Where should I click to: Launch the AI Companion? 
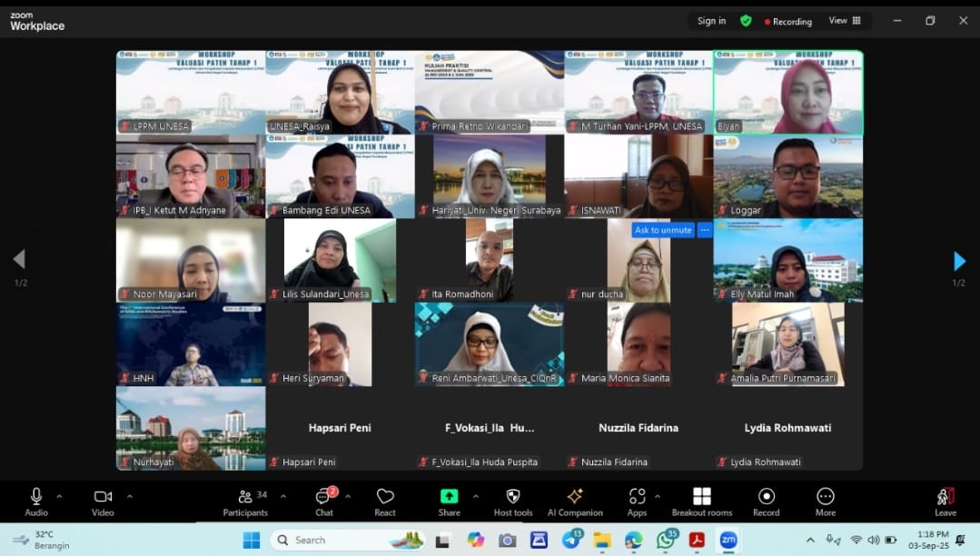575,501
